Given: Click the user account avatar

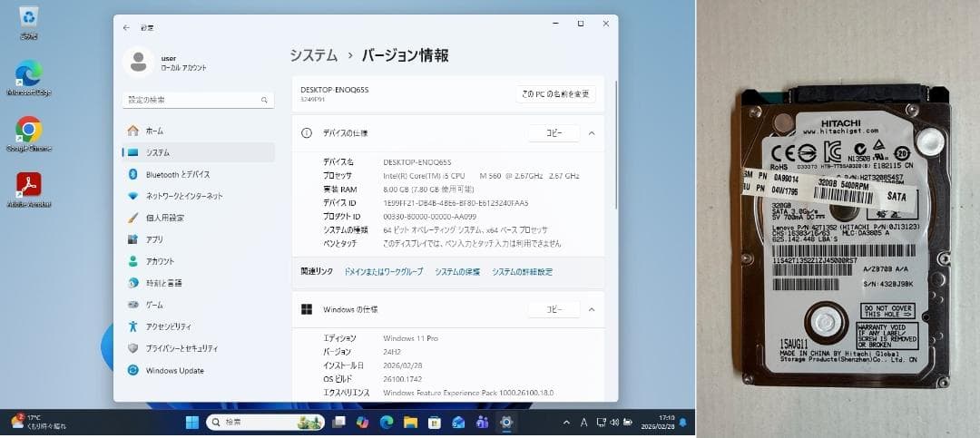Looking at the screenshot, I should point(138,63).
